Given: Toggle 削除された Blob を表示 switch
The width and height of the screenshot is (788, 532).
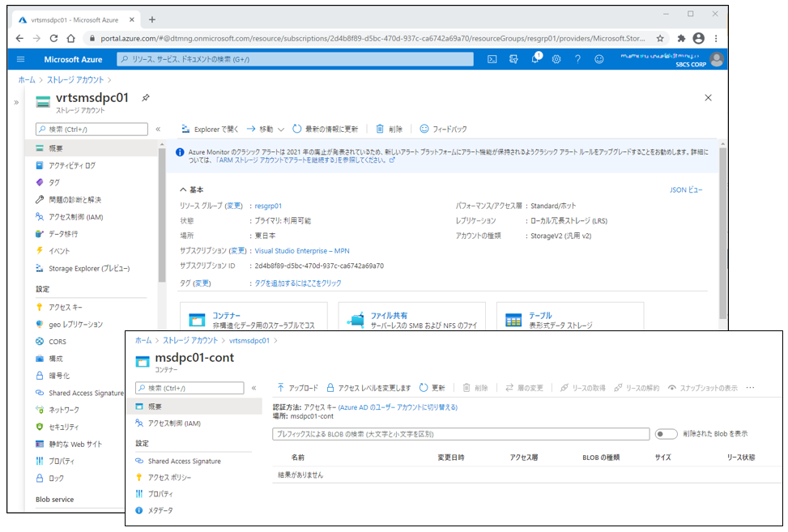Looking at the screenshot, I should (666, 433).
